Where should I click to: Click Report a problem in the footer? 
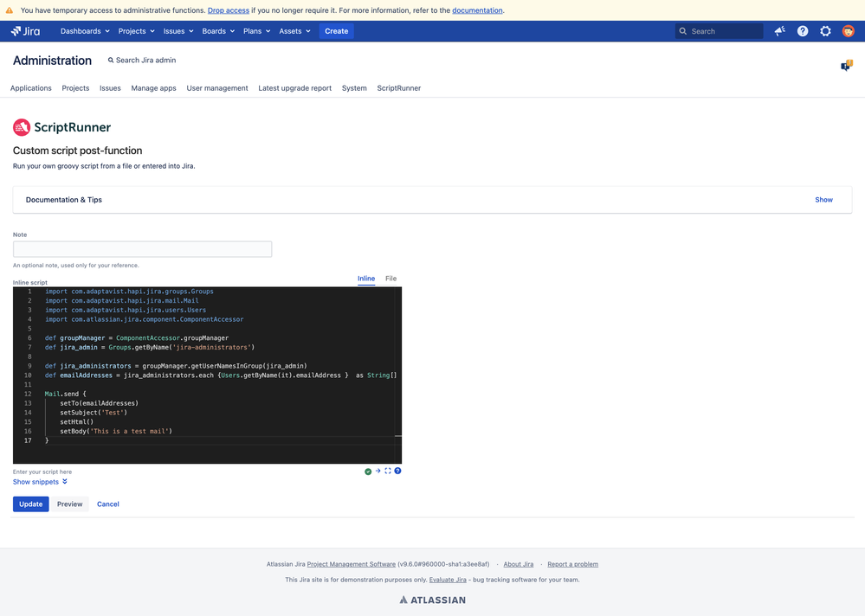(572, 564)
